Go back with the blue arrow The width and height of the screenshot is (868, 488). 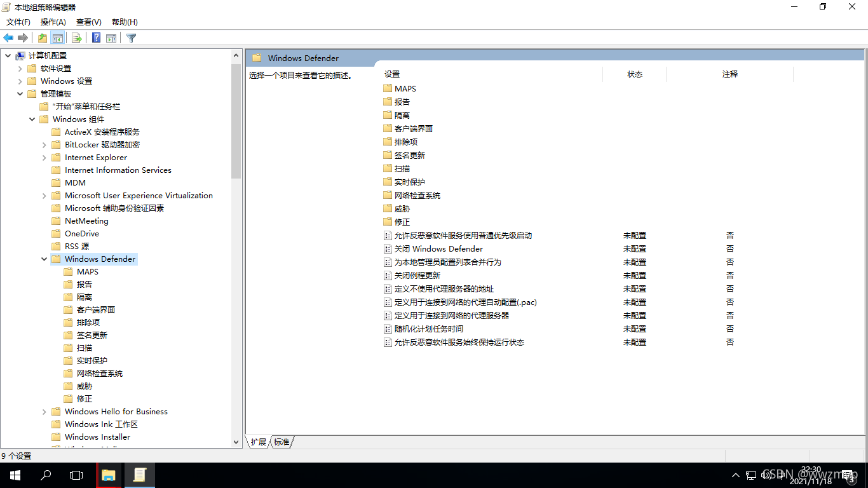tap(9, 38)
